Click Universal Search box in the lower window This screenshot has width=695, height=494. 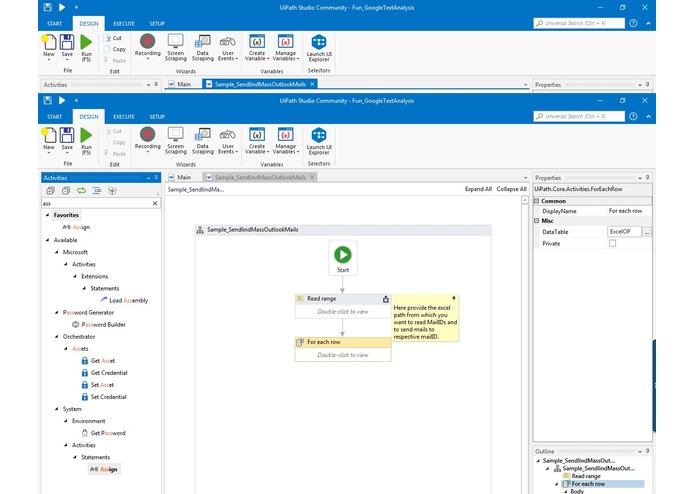point(579,116)
